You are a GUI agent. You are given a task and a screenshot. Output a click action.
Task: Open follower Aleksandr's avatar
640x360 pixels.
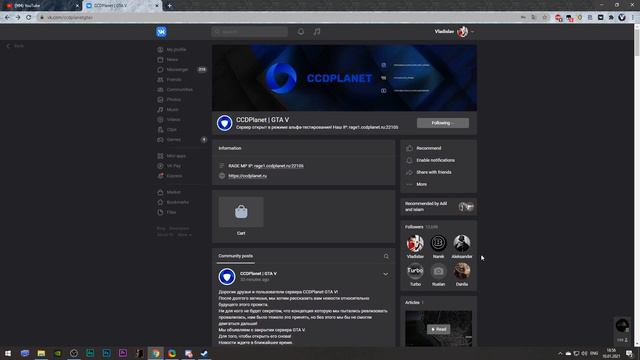pos(462,243)
